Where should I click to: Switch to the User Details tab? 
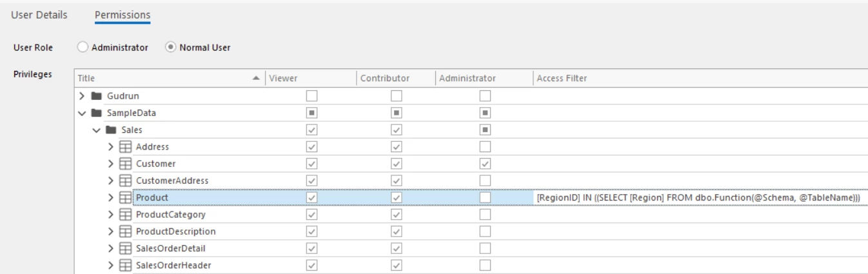click(x=39, y=14)
